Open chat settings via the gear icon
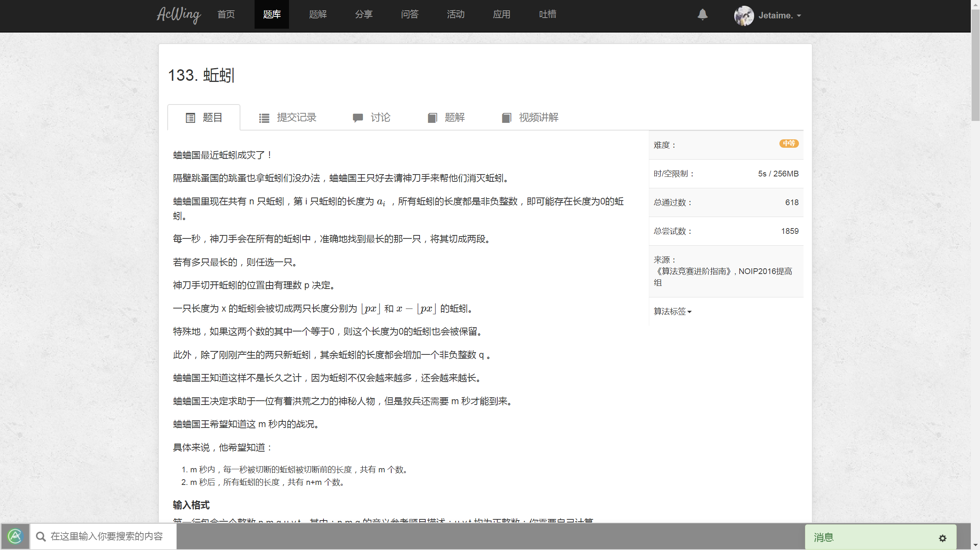Viewport: 980px width, 550px height. (x=942, y=538)
